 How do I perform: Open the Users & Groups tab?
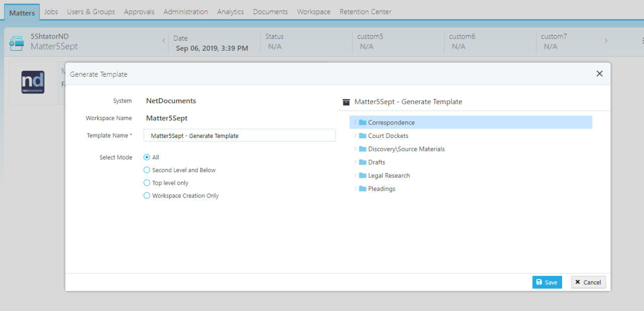point(91,12)
